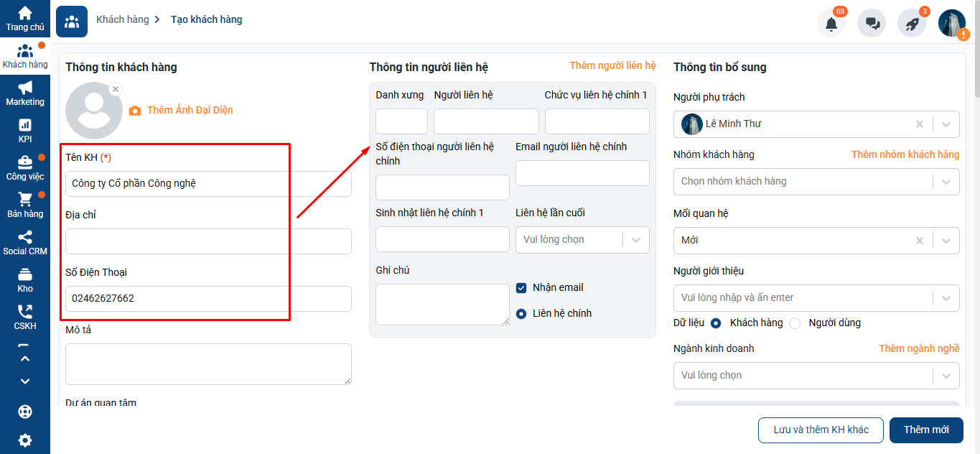Toggle the Nhận email checkbox
Viewport: 980px width, 454px height.
click(x=522, y=288)
